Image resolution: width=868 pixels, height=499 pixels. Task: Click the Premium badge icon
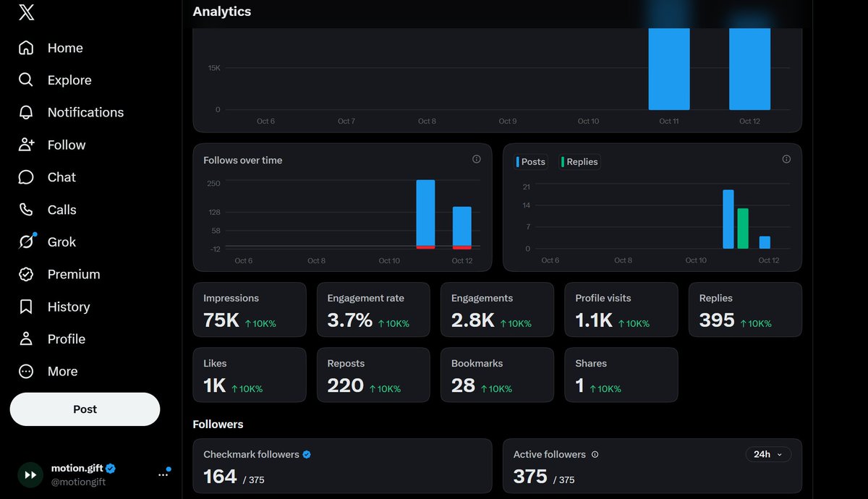[x=26, y=274]
